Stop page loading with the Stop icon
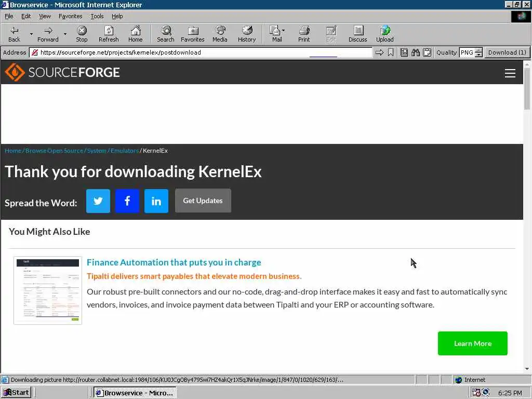The width and height of the screenshot is (532, 399). (x=82, y=34)
